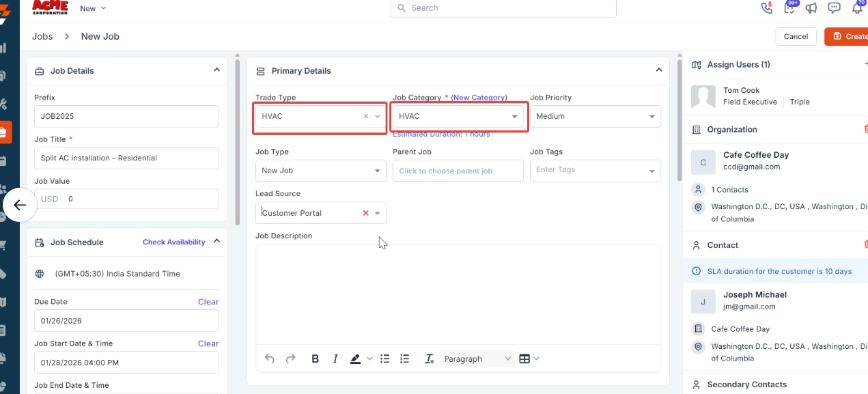
Task: Open the Paragraph style dropdown
Action: pos(477,358)
